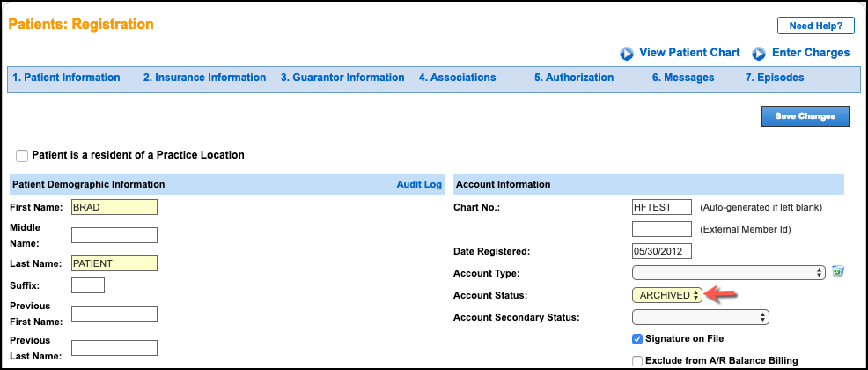The image size is (868, 370).
Task: Click the Last Name field containing PATIENT
Action: [114, 263]
